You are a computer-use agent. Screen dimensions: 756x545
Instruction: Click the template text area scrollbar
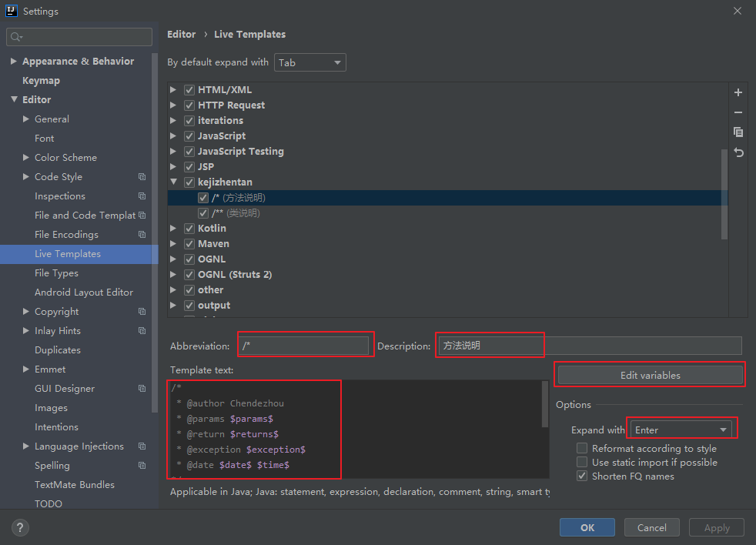(545, 404)
